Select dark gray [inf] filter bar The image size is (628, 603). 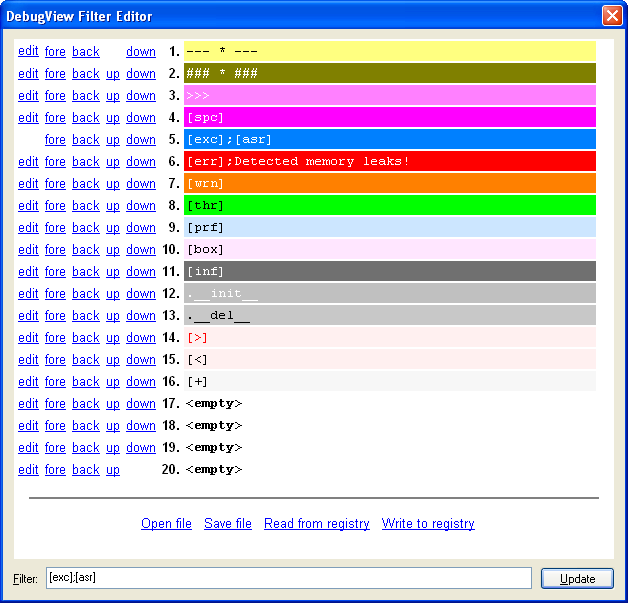click(390, 271)
